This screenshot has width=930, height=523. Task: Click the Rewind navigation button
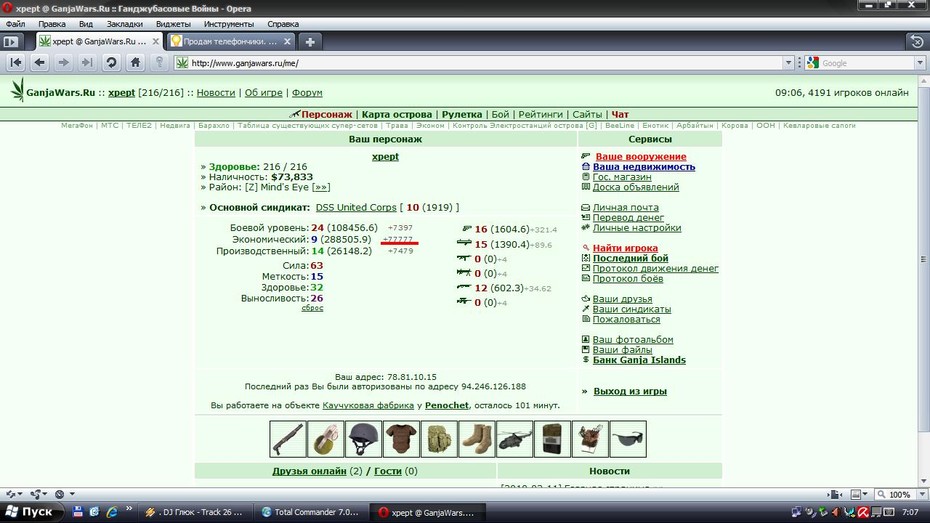(16, 62)
